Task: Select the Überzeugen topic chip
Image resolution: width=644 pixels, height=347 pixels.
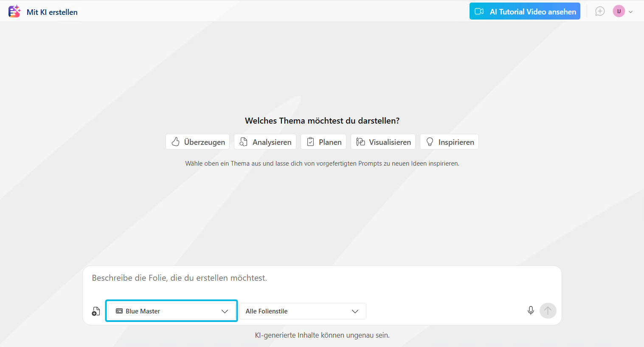Action: [x=197, y=142]
